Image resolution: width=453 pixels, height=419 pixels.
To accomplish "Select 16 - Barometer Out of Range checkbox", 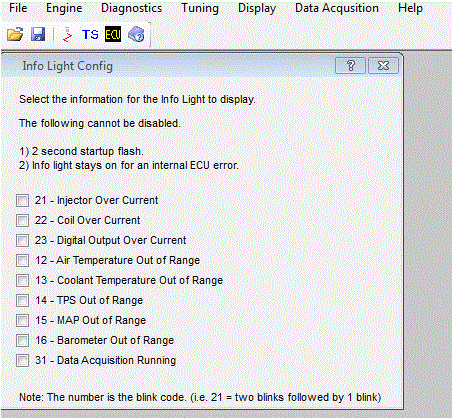I will 23,341.
